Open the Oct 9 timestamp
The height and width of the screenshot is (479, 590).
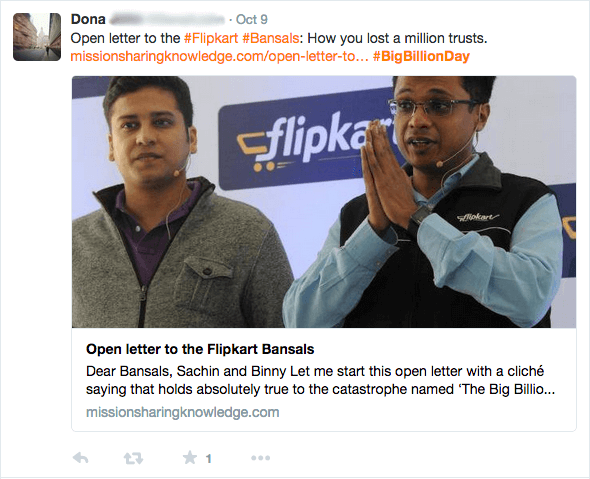(x=252, y=19)
